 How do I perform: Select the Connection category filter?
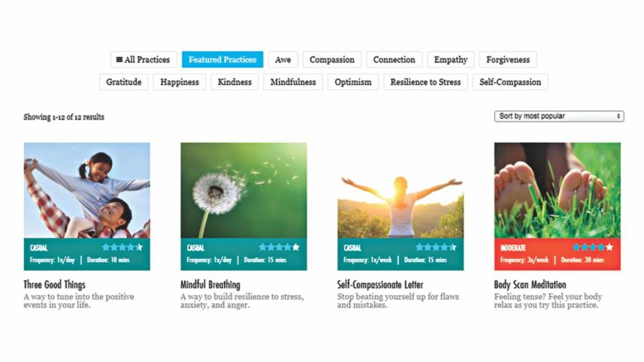point(395,60)
